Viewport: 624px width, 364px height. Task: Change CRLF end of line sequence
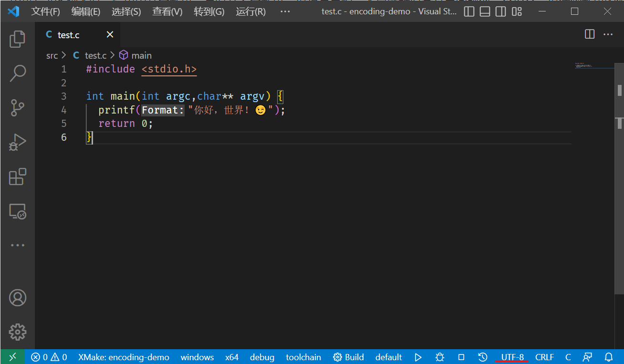click(x=544, y=357)
